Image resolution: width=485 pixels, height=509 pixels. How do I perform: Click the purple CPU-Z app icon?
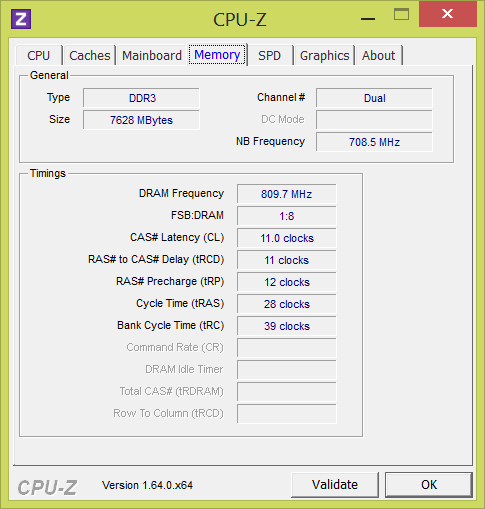pyautogui.click(x=21, y=19)
